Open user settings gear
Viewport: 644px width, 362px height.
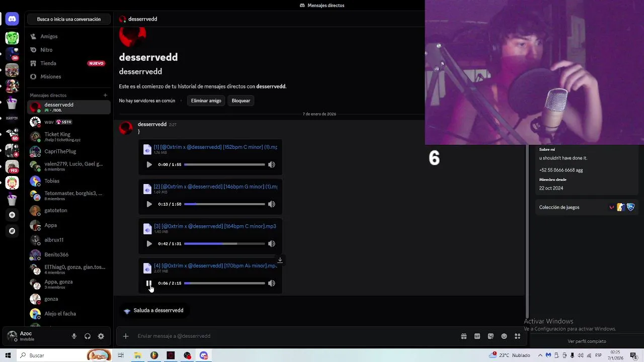coord(101,336)
